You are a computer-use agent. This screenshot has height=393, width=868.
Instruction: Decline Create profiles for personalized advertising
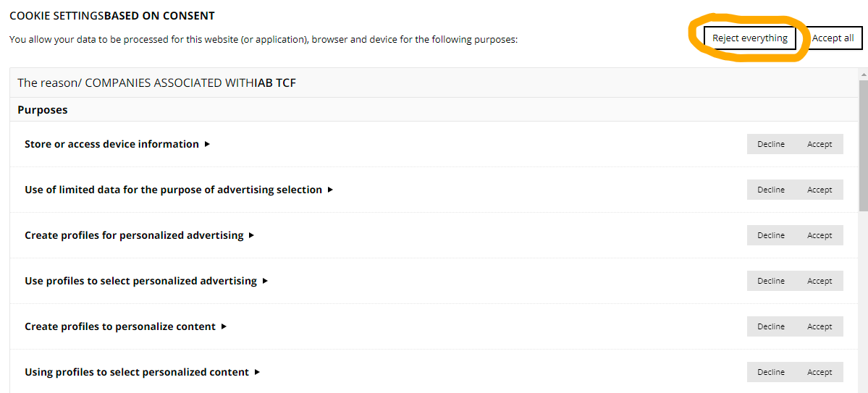click(771, 235)
